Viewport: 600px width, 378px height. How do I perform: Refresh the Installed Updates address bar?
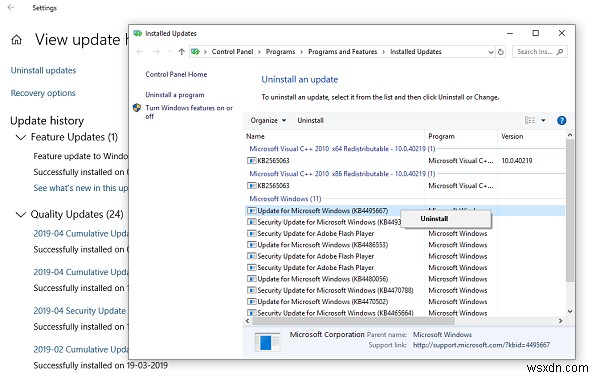[x=501, y=52]
